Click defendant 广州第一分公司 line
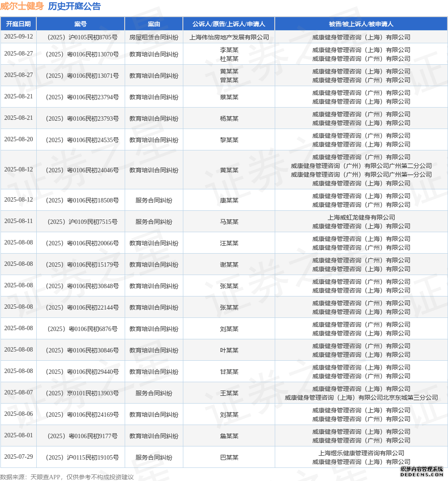This screenshot has height=481, width=448. (x=361, y=174)
